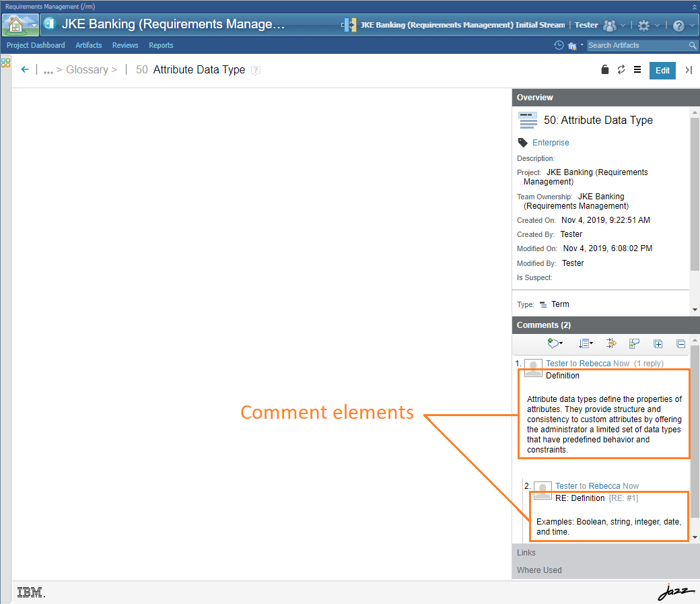
Task: Toggle the Overview section header
Action: (x=605, y=98)
